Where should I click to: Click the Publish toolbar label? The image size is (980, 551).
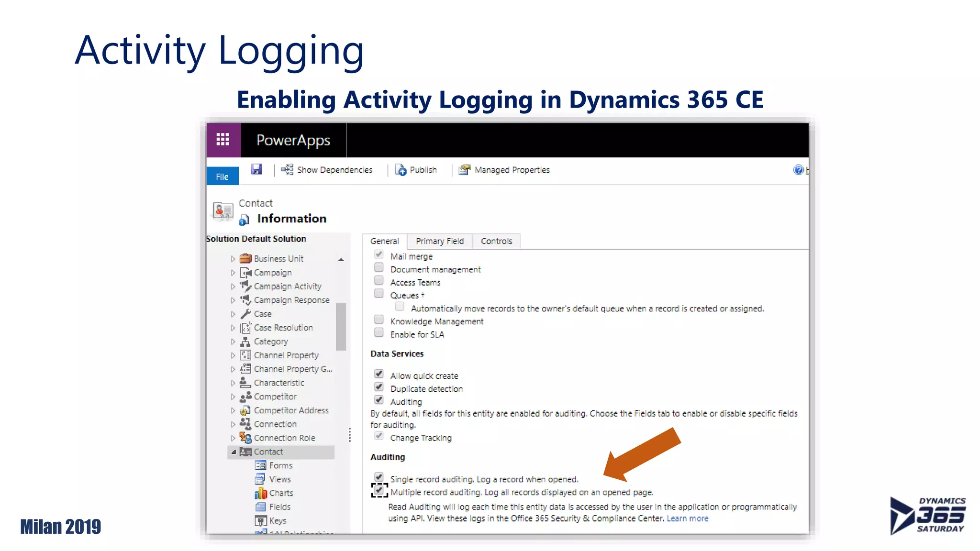(423, 170)
